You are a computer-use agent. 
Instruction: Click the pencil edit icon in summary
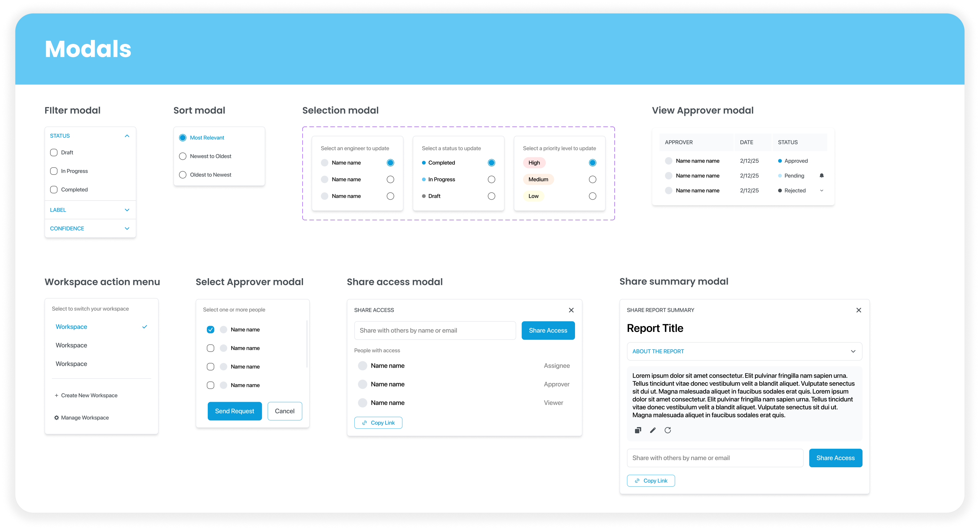pos(653,430)
